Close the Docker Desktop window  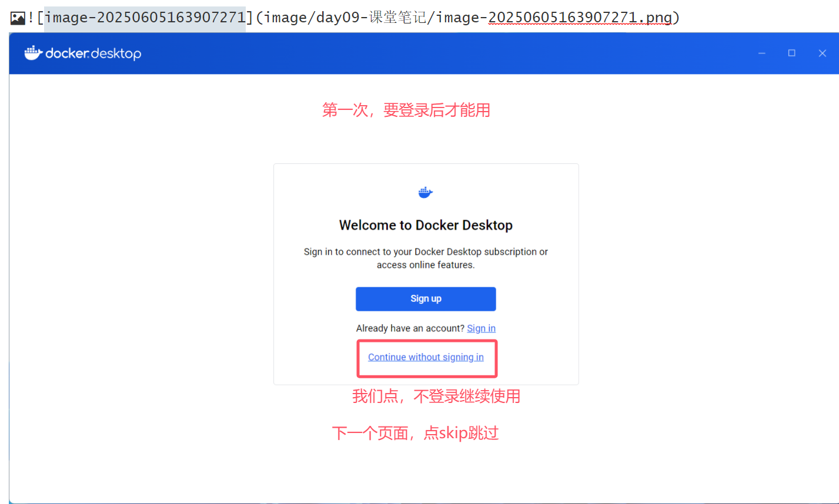(823, 53)
